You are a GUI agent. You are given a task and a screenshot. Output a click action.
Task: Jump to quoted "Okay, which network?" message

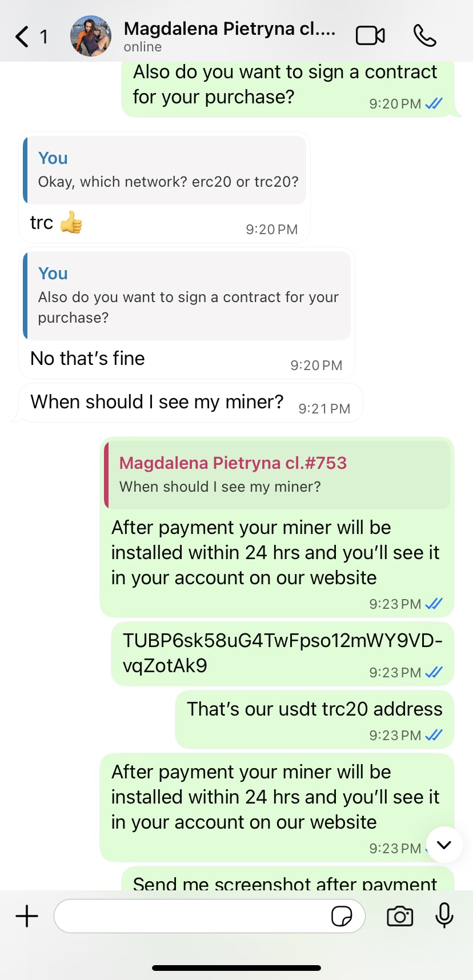coord(167,170)
